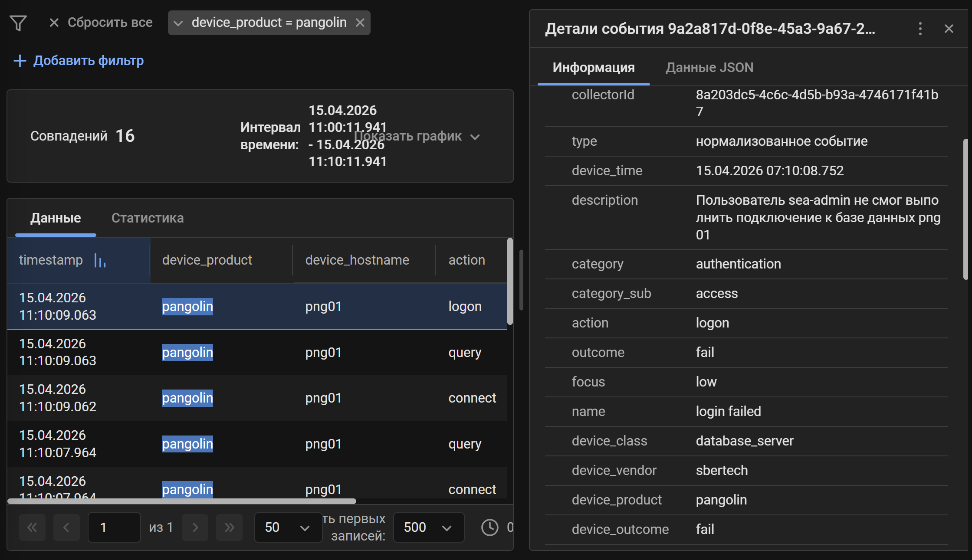Image resolution: width=972 pixels, height=560 pixels.
Task: Click the outcome value fail
Action: [705, 352]
